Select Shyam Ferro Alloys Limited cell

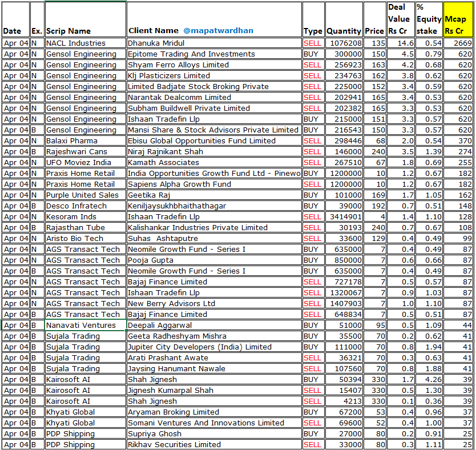point(214,65)
